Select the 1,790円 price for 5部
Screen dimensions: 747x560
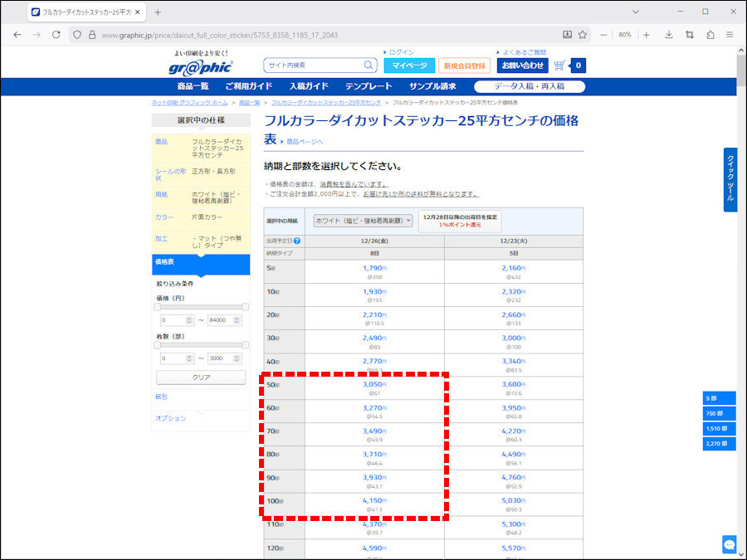pyautogui.click(x=374, y=268)
